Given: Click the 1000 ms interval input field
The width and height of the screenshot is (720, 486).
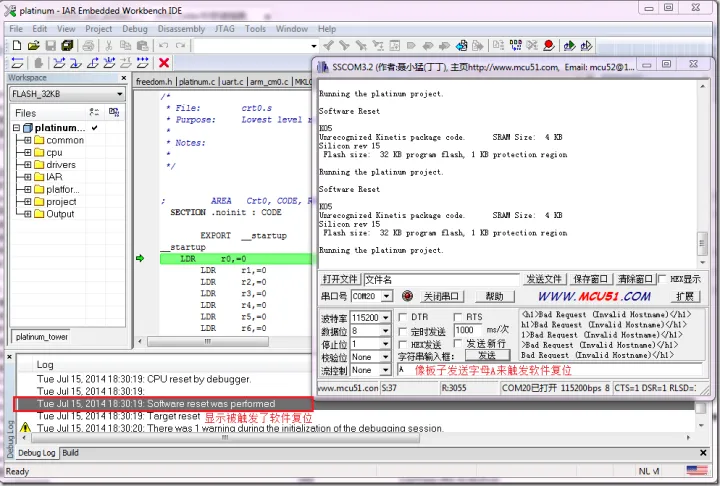Looking at the screenshot, I should 467,330.
